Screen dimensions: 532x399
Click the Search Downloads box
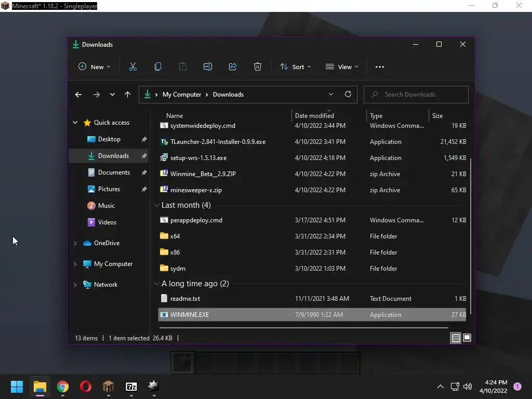coord(416,95)
